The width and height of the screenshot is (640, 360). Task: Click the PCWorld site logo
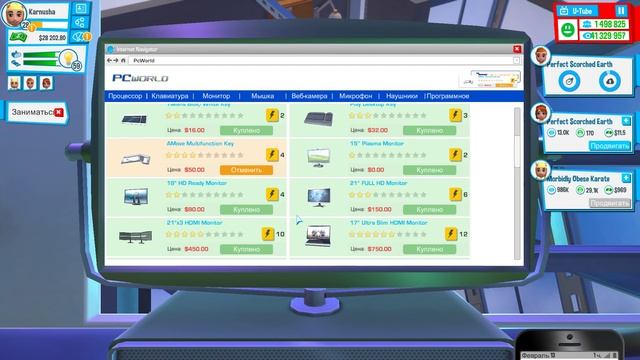140,78
